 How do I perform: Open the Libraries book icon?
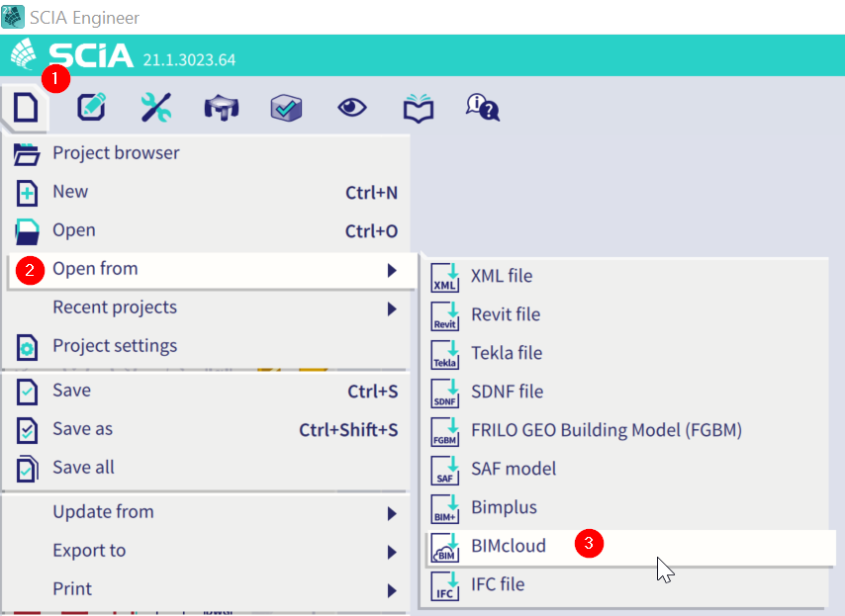(419, 108)
